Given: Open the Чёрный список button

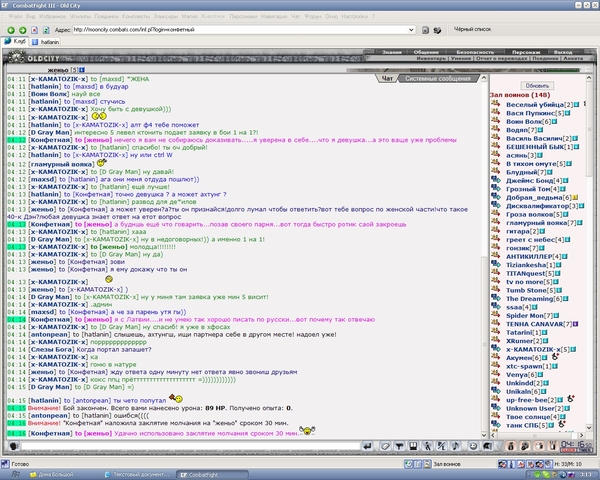Looking at the screenshot, I should point(472,29).
